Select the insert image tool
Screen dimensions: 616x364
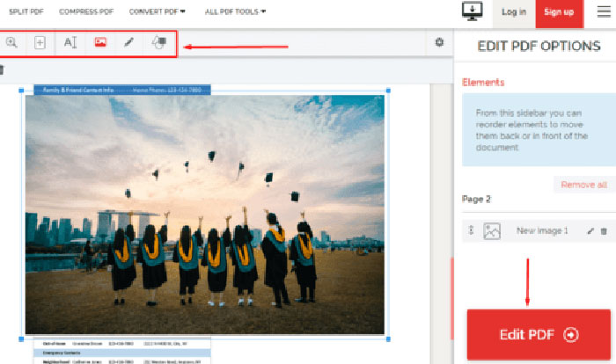[x=100, y=42]
